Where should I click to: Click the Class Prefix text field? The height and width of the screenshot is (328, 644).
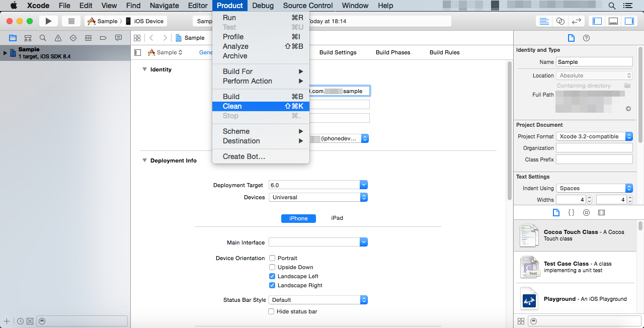(x=594, y=159)
